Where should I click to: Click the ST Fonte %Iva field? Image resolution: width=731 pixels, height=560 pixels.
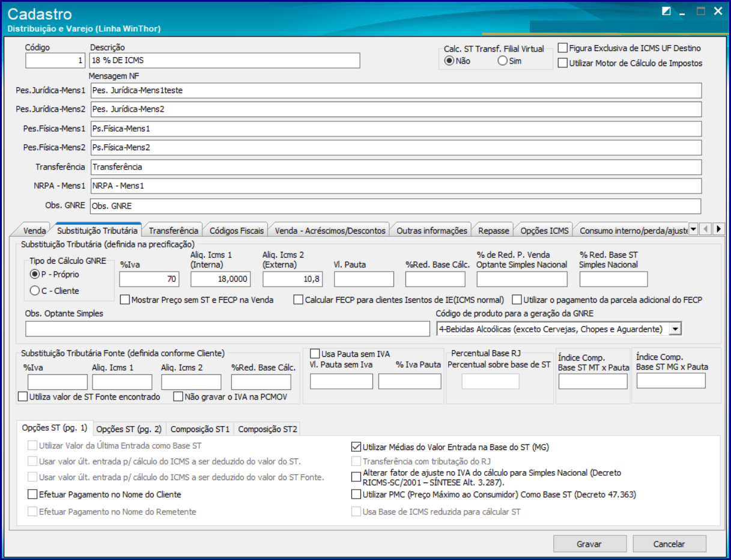tap(58, 382)
